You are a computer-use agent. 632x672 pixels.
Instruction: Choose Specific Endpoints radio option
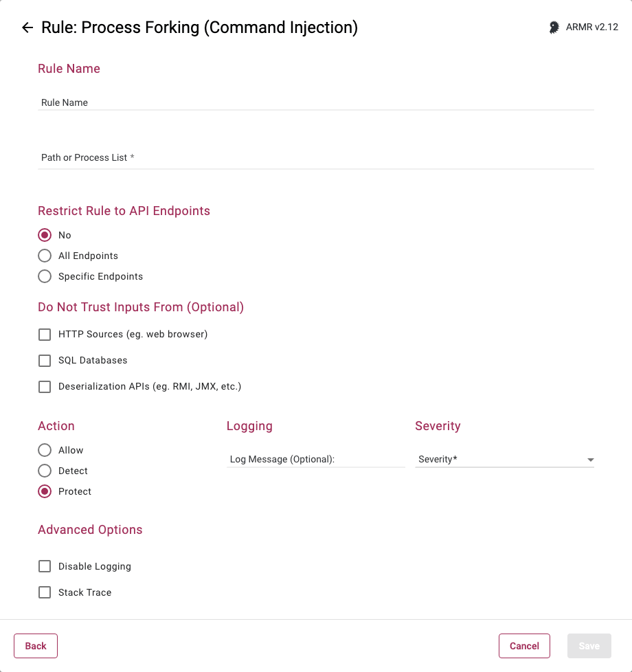pyautogui.click(x=45, y=276)
